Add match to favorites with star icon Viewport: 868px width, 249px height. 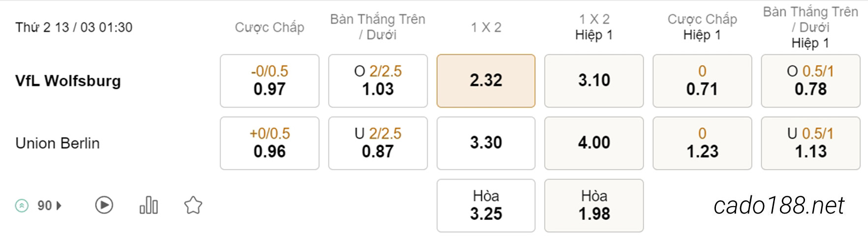click(193, 205)
